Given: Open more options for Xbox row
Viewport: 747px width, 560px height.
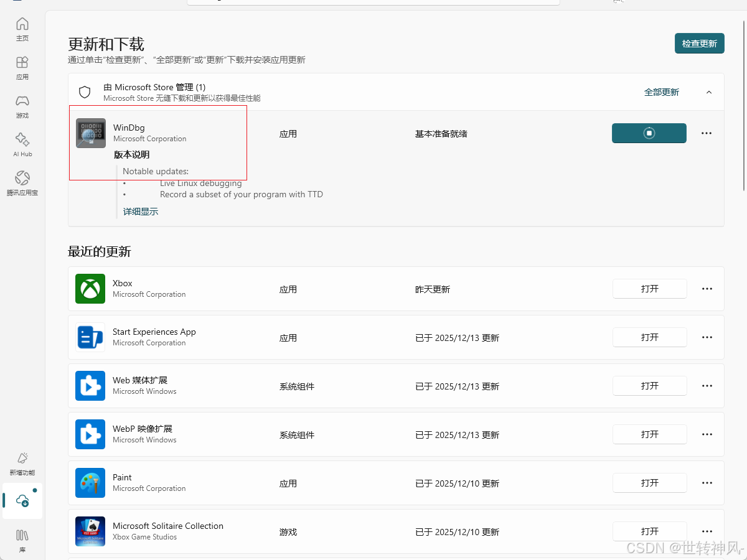Looking at the screenshot, I should coord(707,289).
